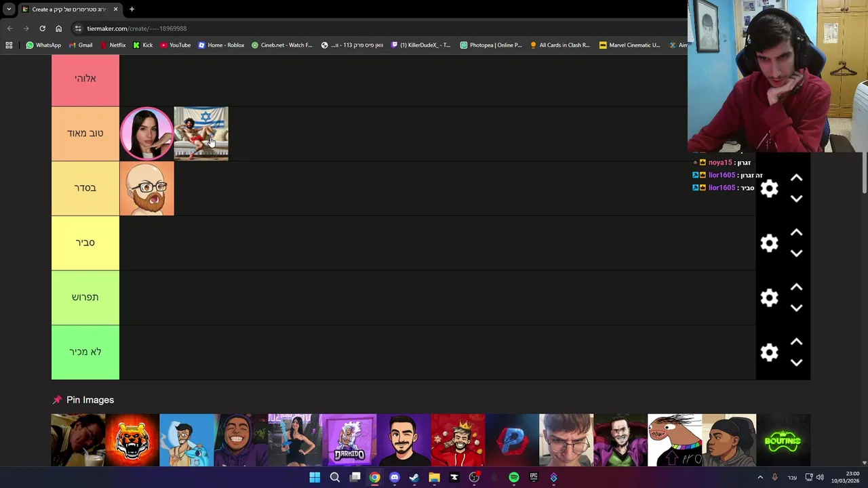
Task: Open the Chrome apps grid icon
Action: click(9, 45)
